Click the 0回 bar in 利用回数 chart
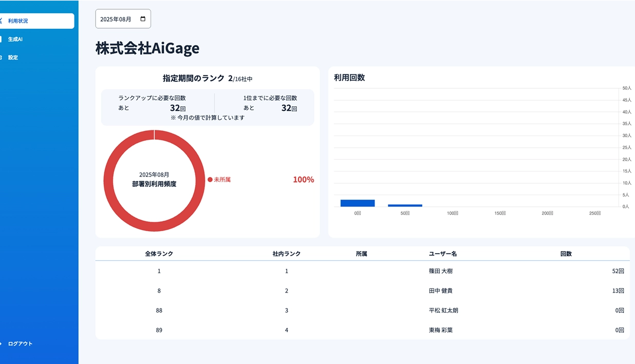Viewport: 635px width, 364px height. coord(357,203)
